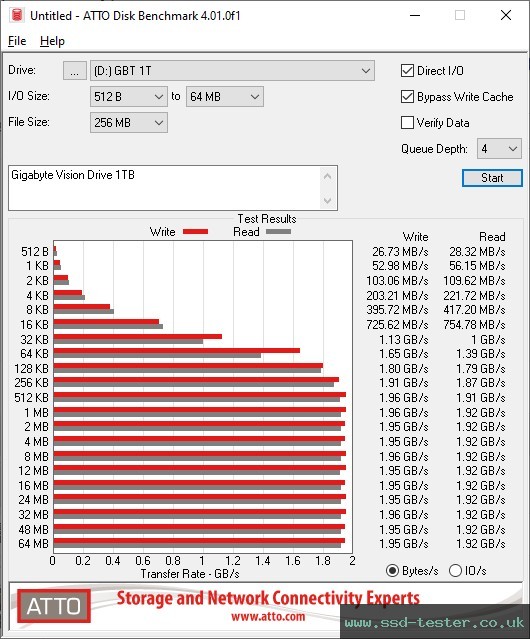Click the Test Results heading
This screenshot has height=639, width=530.
267,219
